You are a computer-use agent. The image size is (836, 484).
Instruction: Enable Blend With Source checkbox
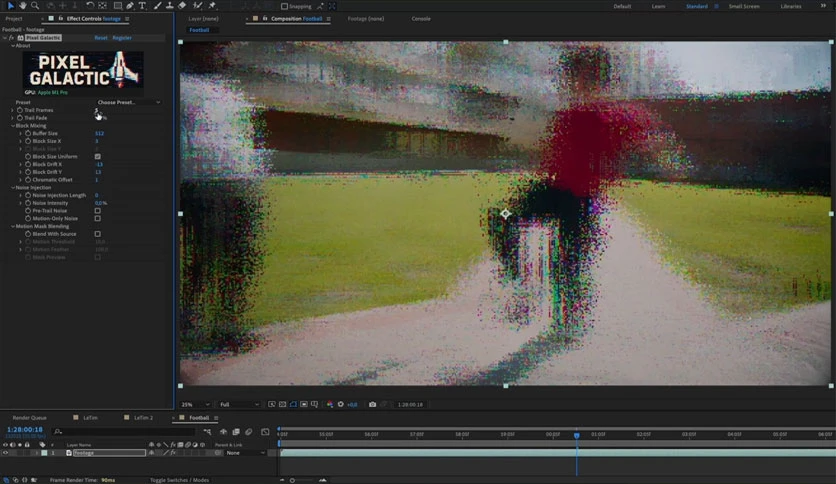[98, 234]
